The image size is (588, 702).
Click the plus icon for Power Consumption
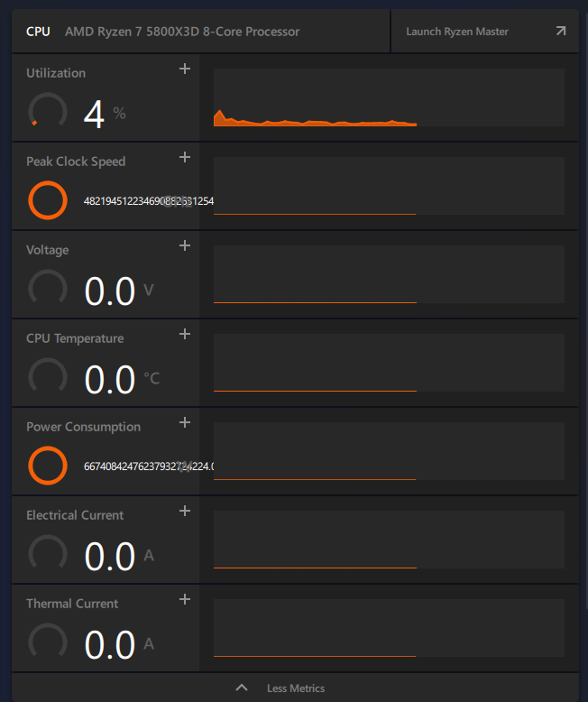tap(185, 422)
